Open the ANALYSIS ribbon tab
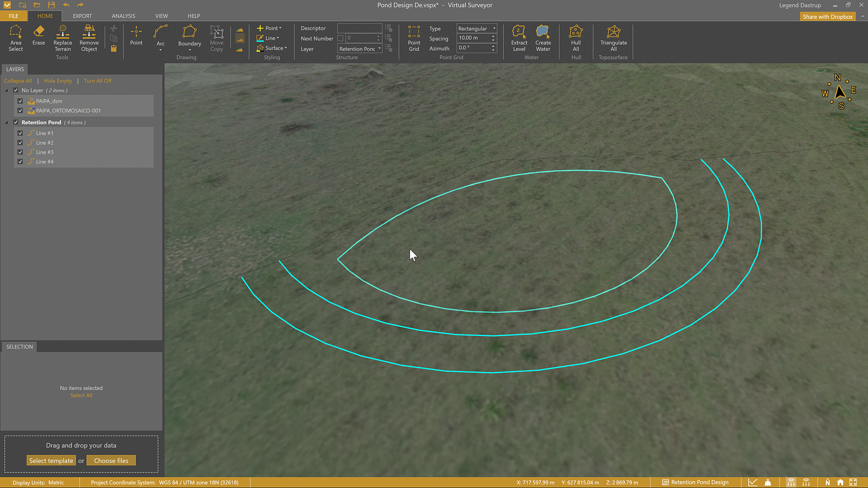The width and height of the screenshot is (868, 488). coord(123,16)
